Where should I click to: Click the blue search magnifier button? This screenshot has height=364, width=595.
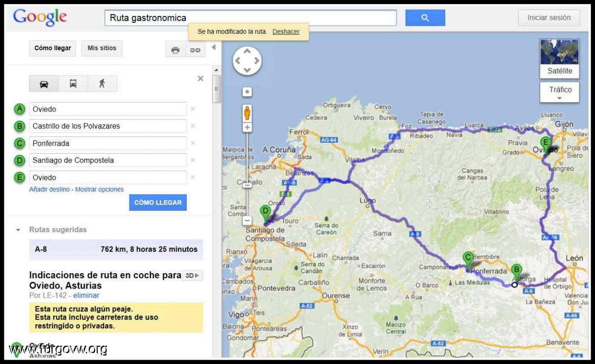(425, 18)
